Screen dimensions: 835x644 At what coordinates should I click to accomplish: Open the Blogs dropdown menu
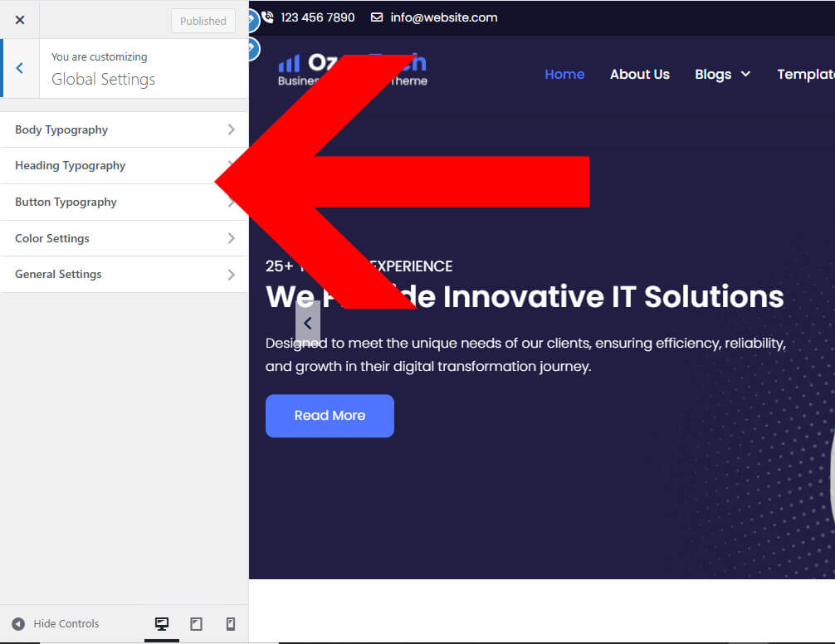(722, 75)
